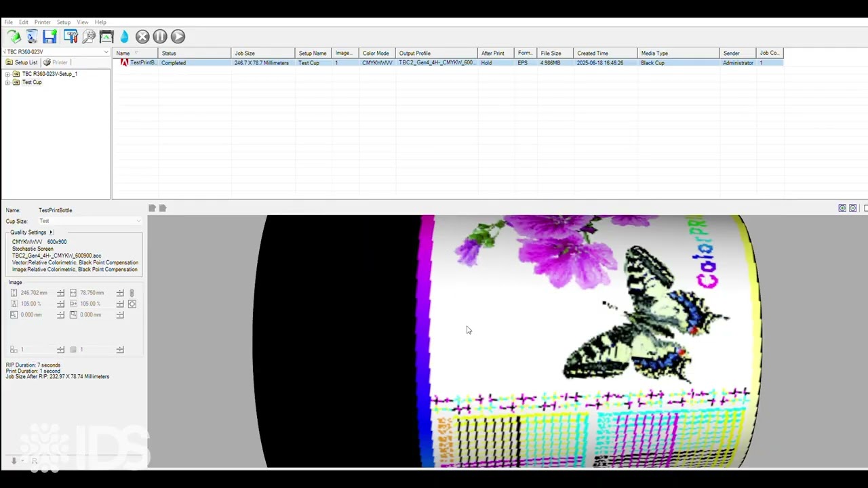The height and width of the screenshot is (488, 868).
Task: Click the Setup Name column header
Action: tap(314, 53)
